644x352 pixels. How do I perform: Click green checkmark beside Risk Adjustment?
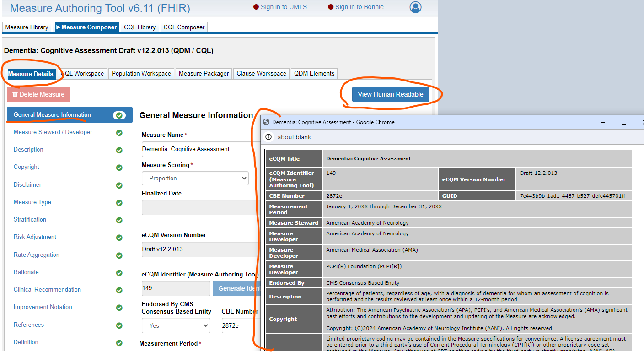point(119,238)
